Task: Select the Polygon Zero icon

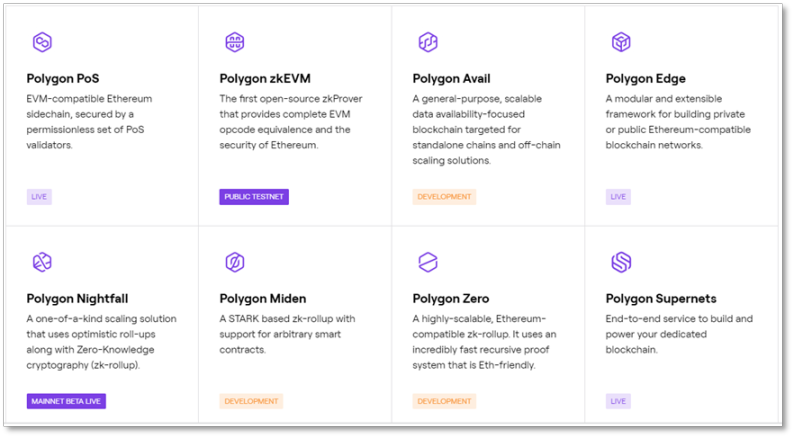Action: pyautogui.click(x=428, y=262)
